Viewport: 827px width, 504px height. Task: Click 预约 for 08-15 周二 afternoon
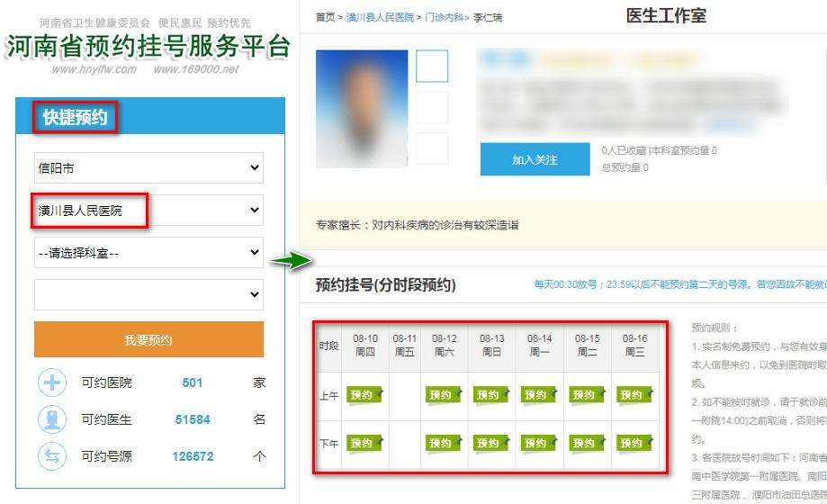[x=587, y=443]
